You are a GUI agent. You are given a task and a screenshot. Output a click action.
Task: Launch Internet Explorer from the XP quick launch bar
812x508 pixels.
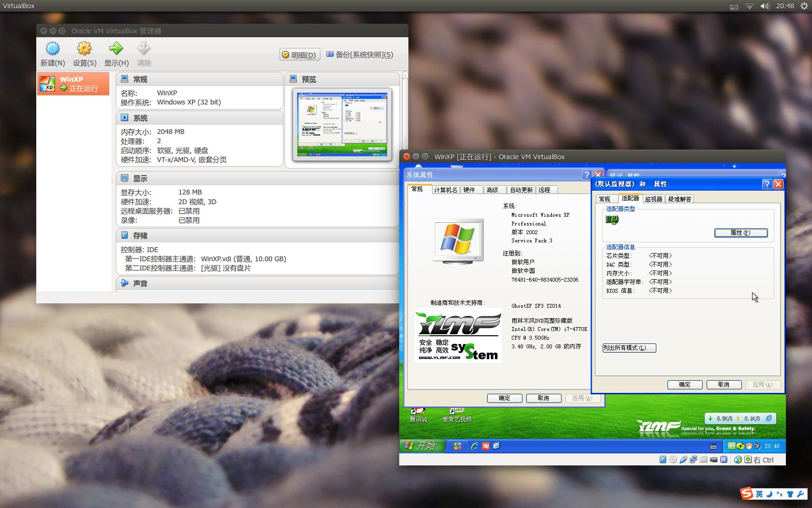click(474, 446)
